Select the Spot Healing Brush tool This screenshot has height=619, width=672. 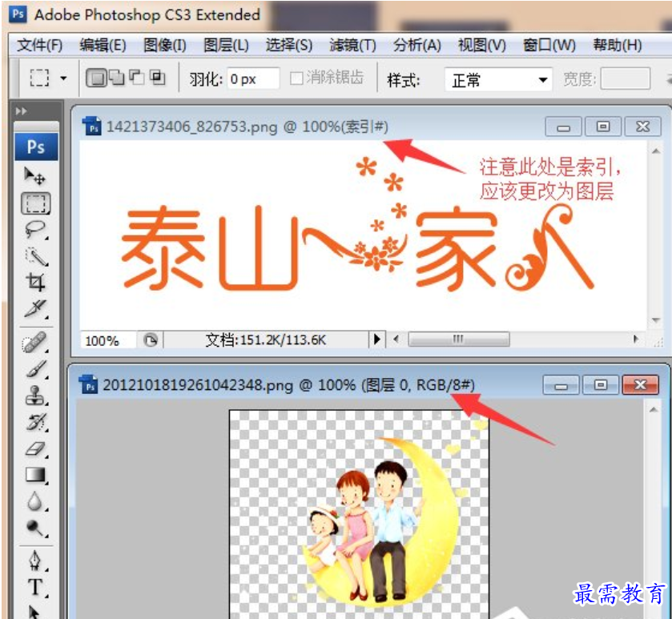tap(35, 343)
